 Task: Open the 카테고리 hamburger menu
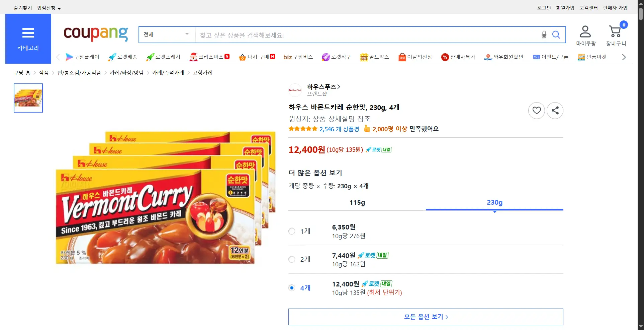click(x=28, y=39)
